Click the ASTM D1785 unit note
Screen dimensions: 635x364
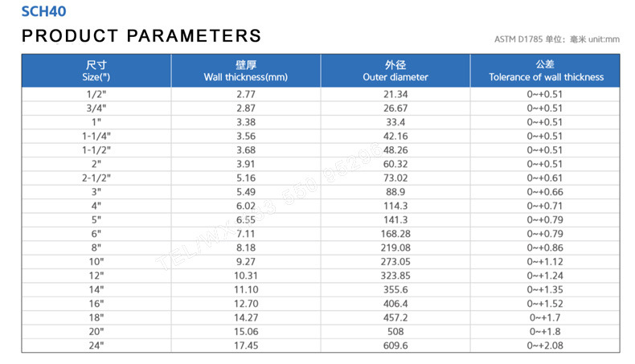coord(557,39)
